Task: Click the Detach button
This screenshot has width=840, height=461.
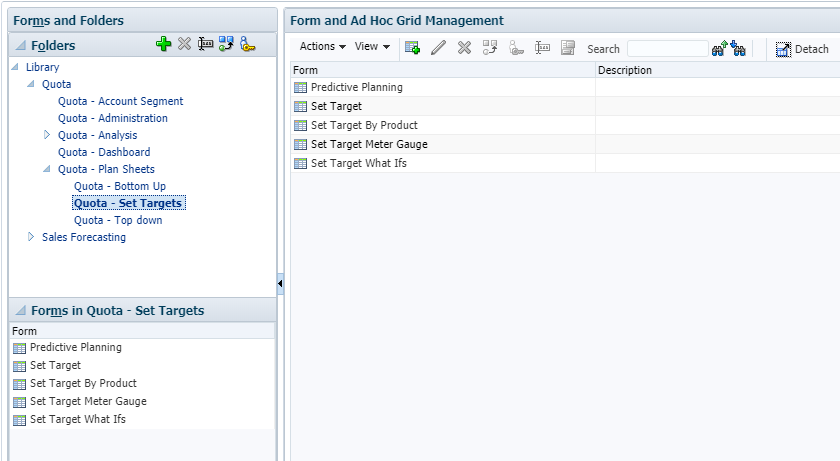Action: click(802, 49)
